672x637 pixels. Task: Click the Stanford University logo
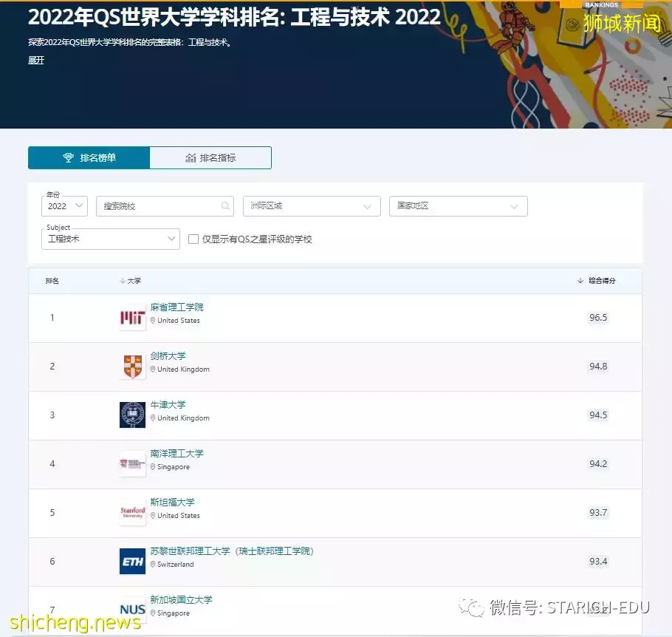[131, 512]
